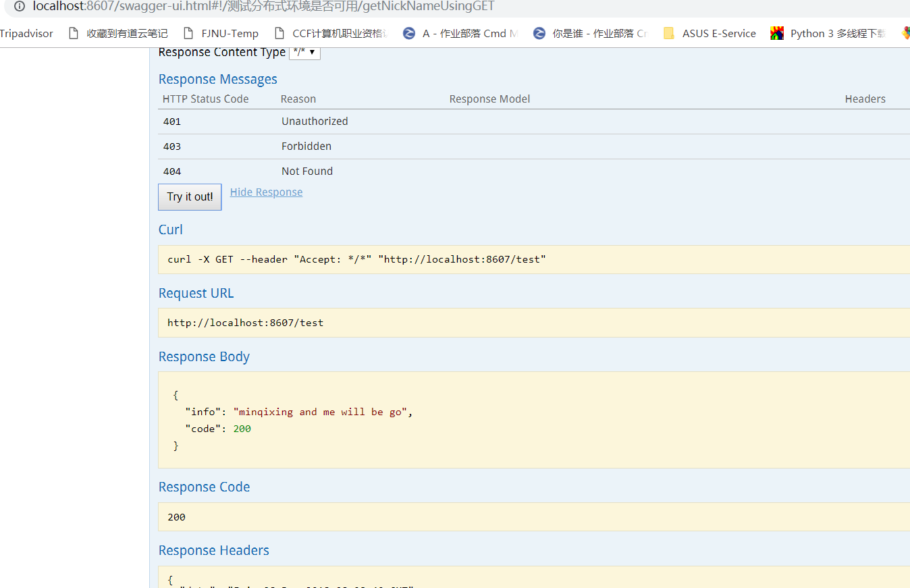The width and height of the screenshot is (910, 588).
Task: Click the Curl heading
Action: [x=171, y=230]
